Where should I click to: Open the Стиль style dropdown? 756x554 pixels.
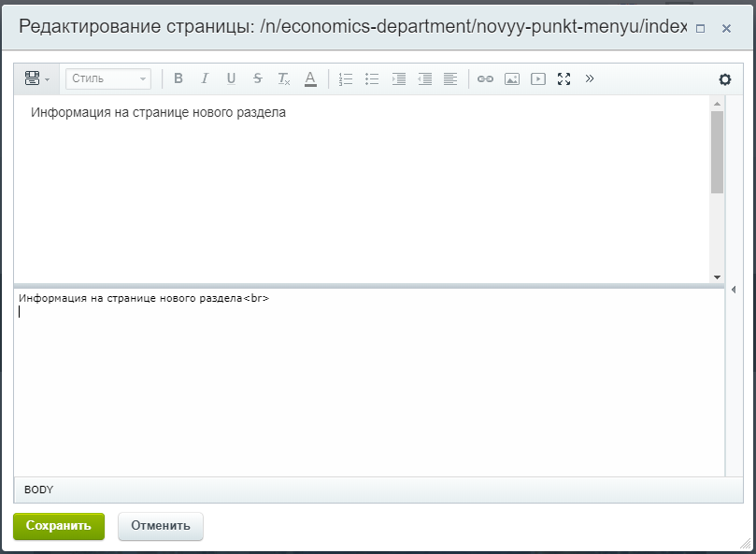point(108,78)
